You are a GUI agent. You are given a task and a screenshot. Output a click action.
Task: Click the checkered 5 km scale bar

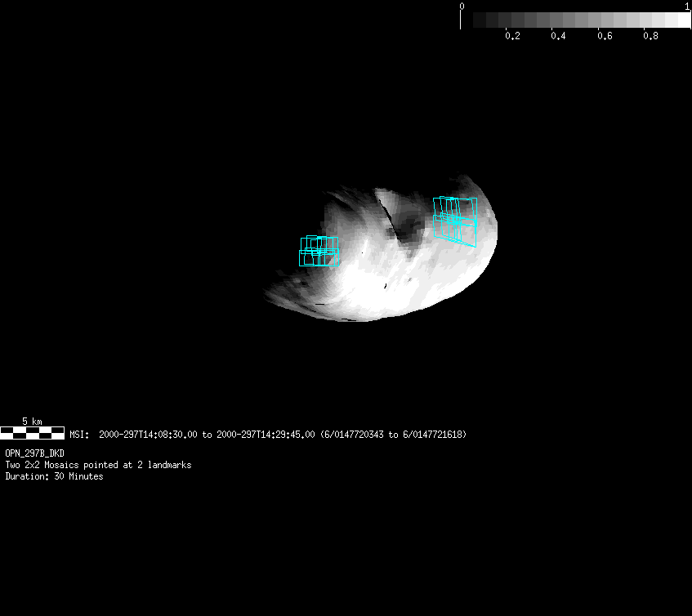click(32, 433)
